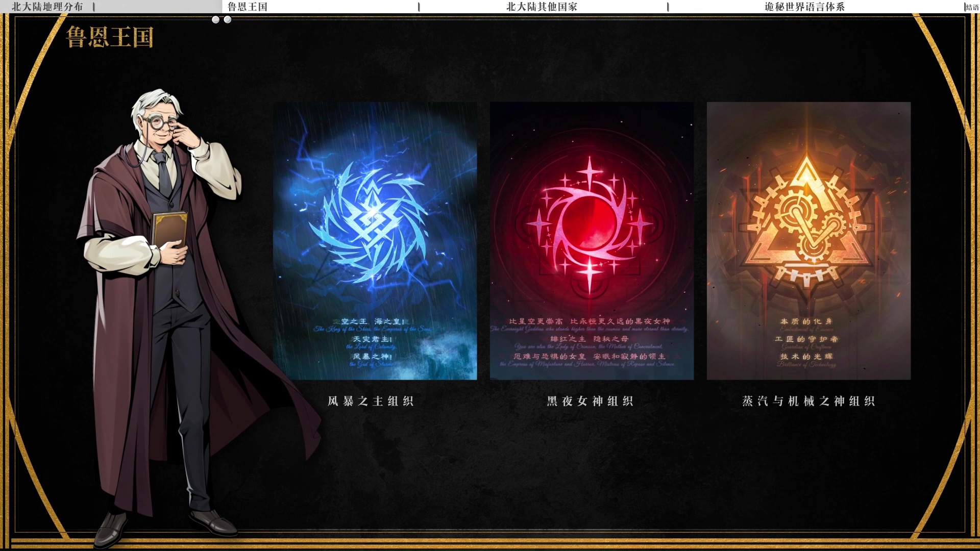The width and height of the screenshot is (980, 551).
Task: Select the 蒸汽与机械之神组织 caption
Action: (808, 401)
